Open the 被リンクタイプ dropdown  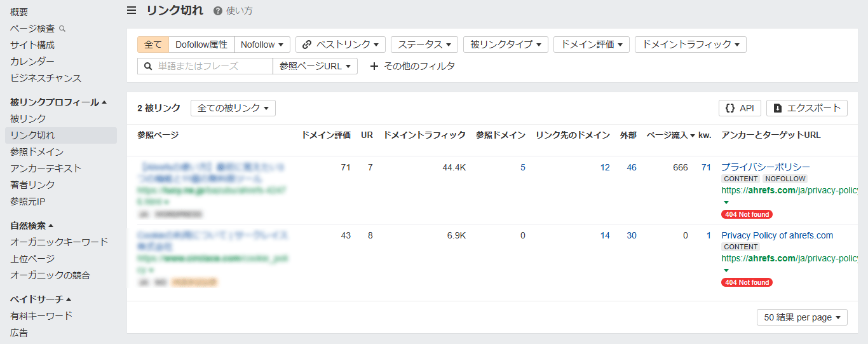(506, 45)
